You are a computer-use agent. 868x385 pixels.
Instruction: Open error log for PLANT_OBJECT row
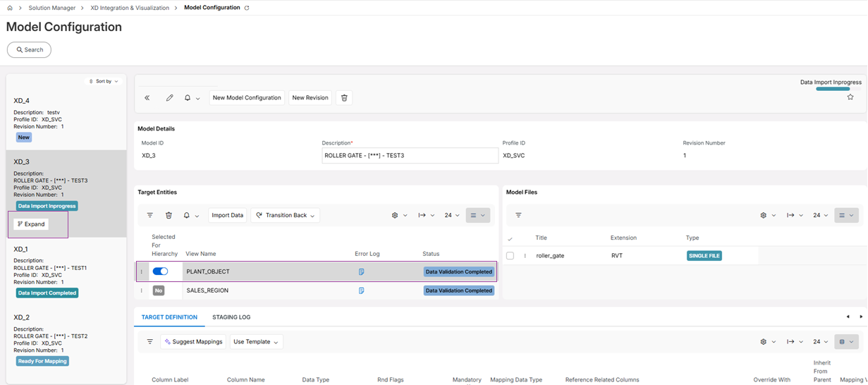tap(361, 271)
